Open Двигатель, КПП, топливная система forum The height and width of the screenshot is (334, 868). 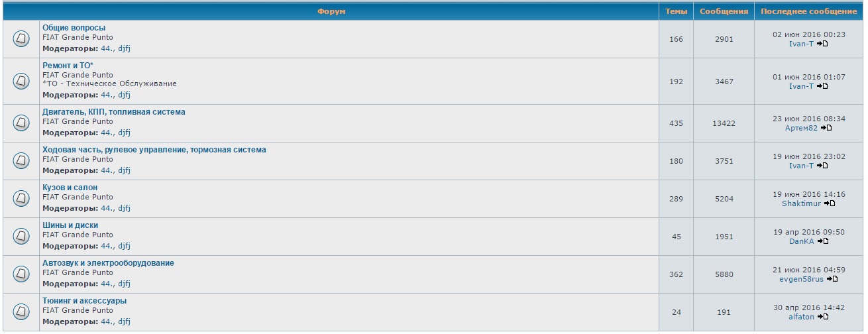pyautogui.click(x=113, y=112)
